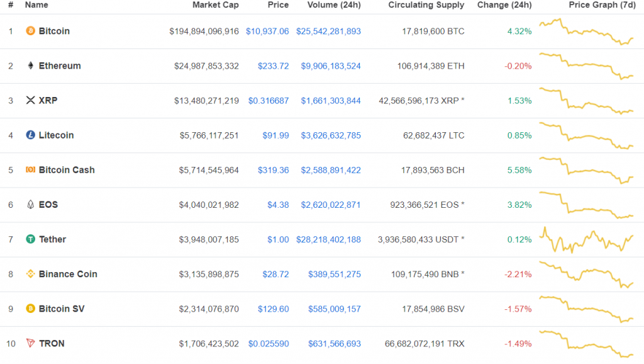Click the XRP logo icon
The image size is (644, 364).
click(30, 100)
